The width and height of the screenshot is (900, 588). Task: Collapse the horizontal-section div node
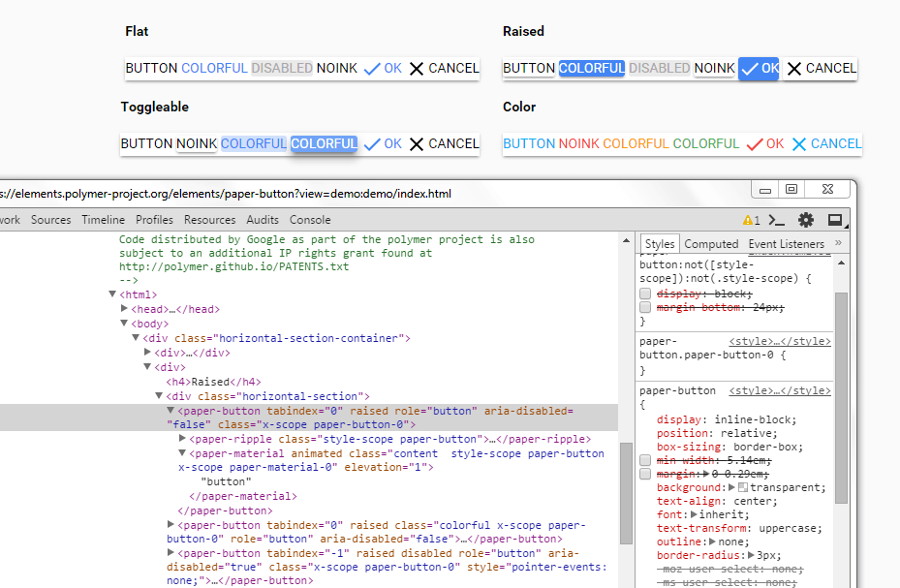(160, 396)
